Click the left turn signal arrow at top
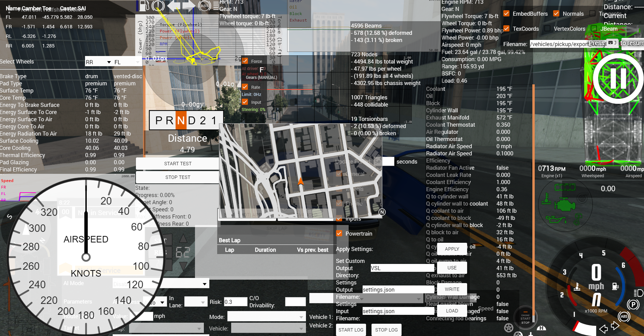 (174, 6)
